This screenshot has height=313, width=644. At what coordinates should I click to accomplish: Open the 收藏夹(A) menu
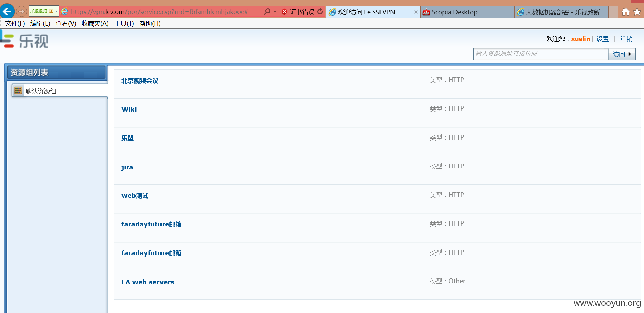[95, 23]
